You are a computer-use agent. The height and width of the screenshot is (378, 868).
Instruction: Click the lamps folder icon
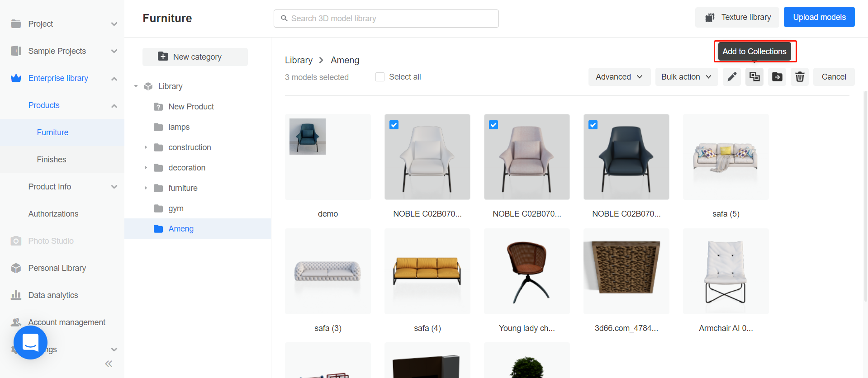(158, 127)
